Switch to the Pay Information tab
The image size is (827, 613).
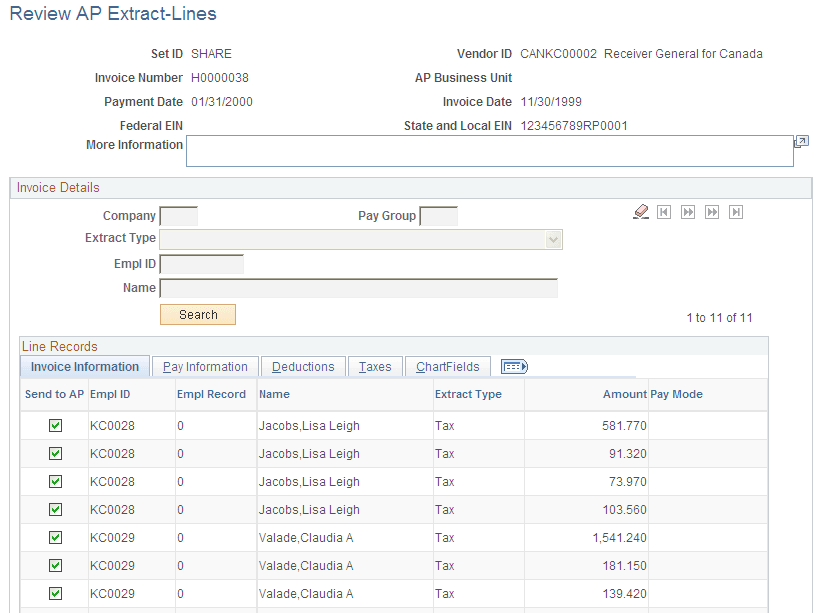pos(205,367)
